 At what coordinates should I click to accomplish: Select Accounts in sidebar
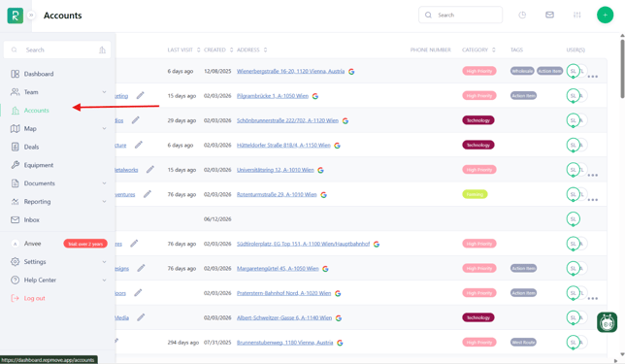click(x=37, y=111)
